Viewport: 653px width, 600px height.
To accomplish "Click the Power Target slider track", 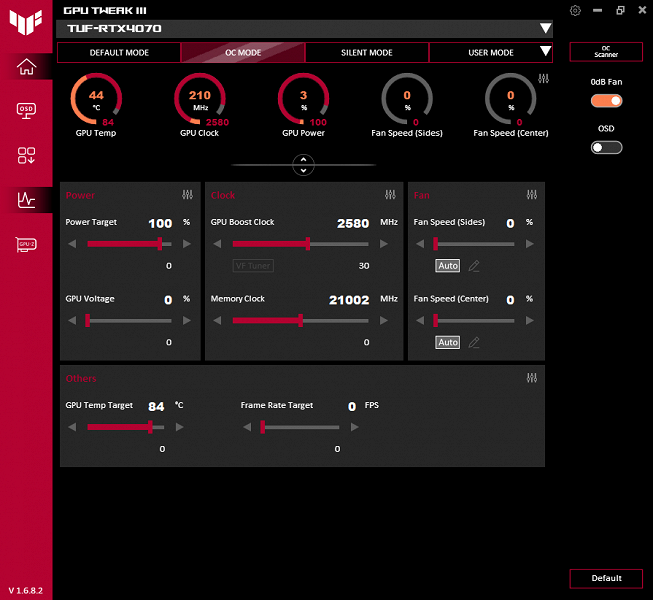I will (x=129, y=244).
